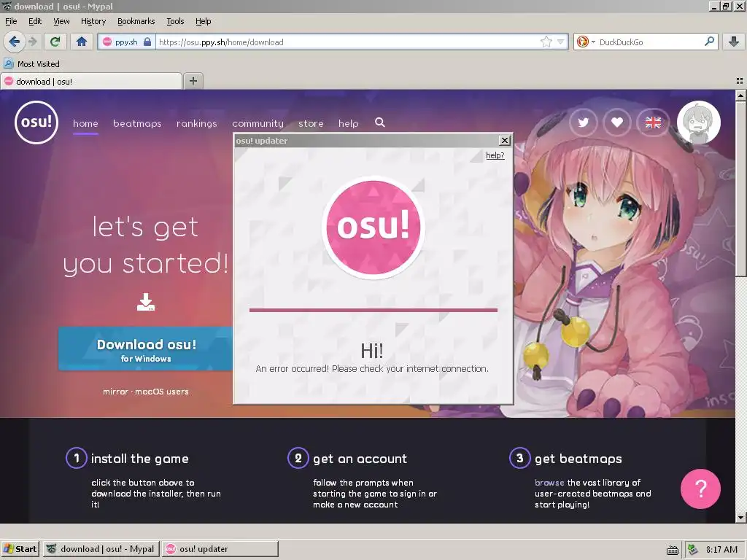Expand URL history dropdown arrow
The image size is (747, 560).
point(561,42)
